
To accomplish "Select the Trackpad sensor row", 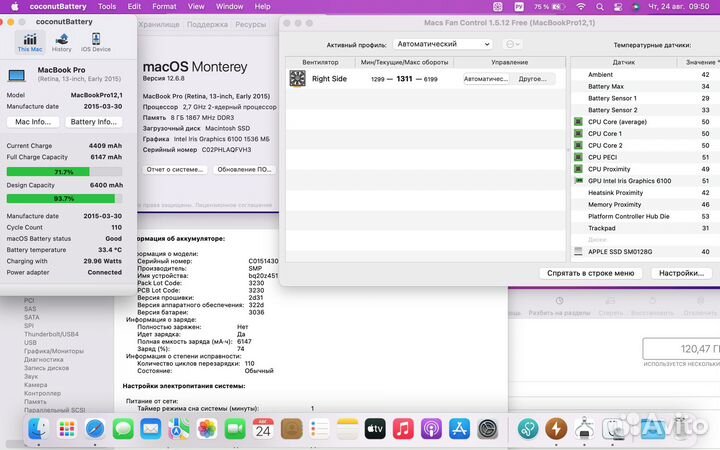I will pos(645,228).
